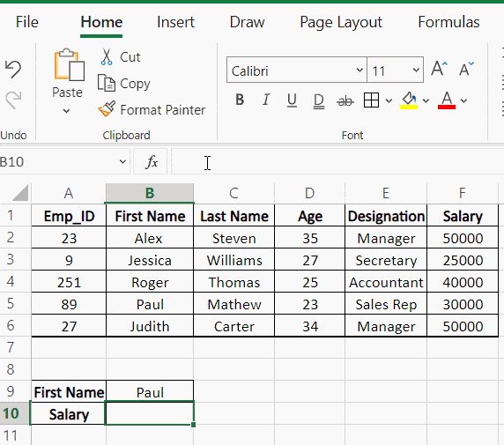This screenshot has width=504, height=445.
Task: Expand the Borders dropdown arrow
Action: (389, 101)
